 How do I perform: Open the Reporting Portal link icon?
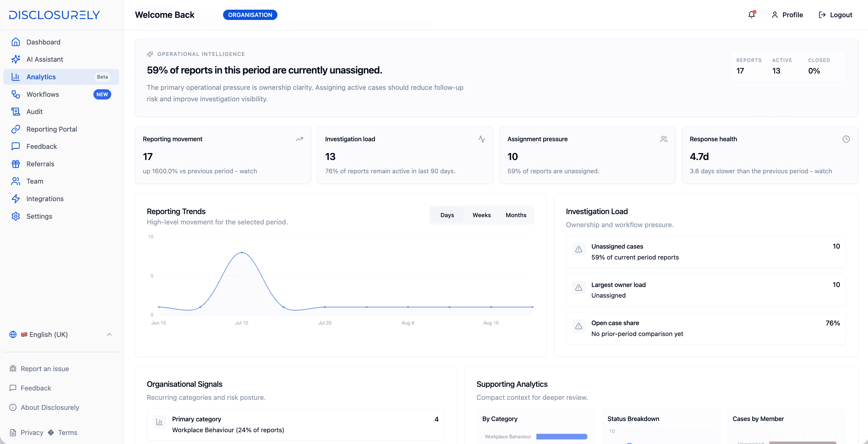15,129
